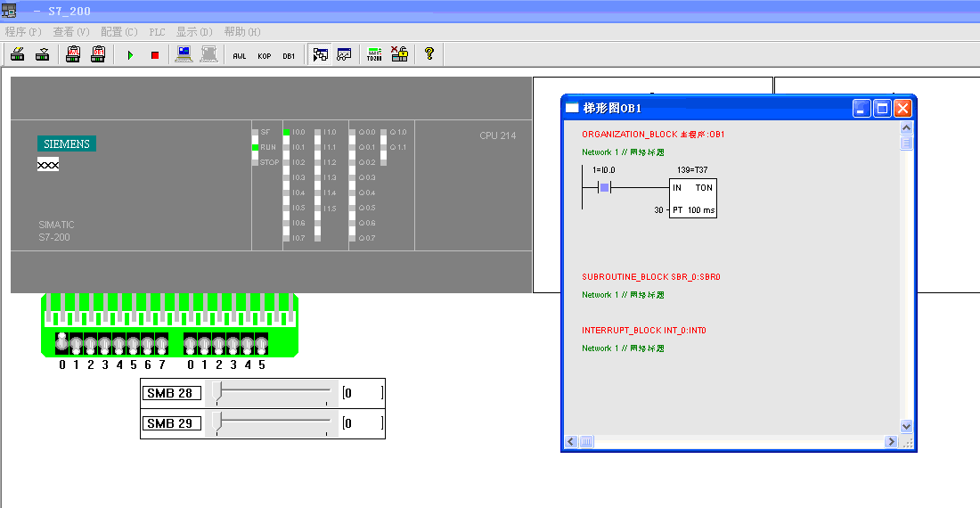Open the TD200 display icon
Image resolution: width=980 pixels, height=508 pixels.
coord(374,55)
